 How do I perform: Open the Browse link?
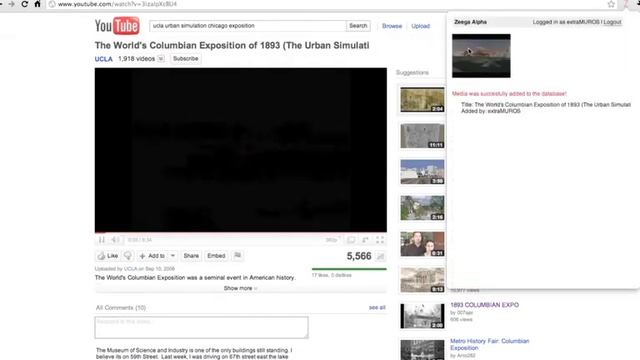(392, 26)
